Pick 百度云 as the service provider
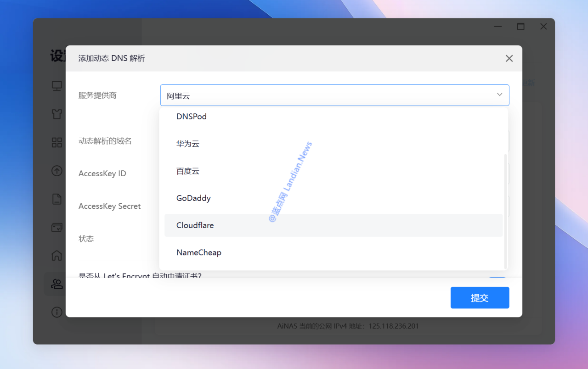Screen dimensions: 588x369 [x=334, y=171]
